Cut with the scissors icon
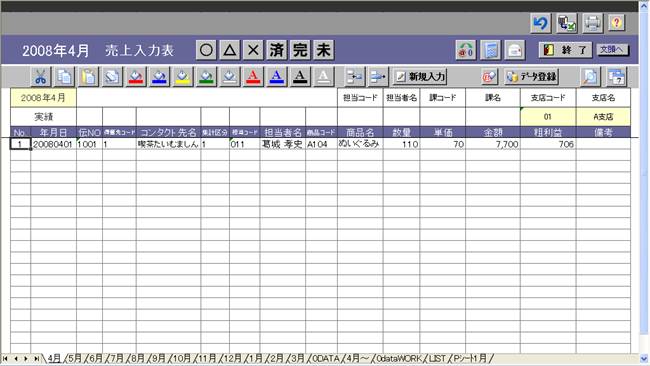The width and height of the screenshot is (650, 366). click(41, 77)
